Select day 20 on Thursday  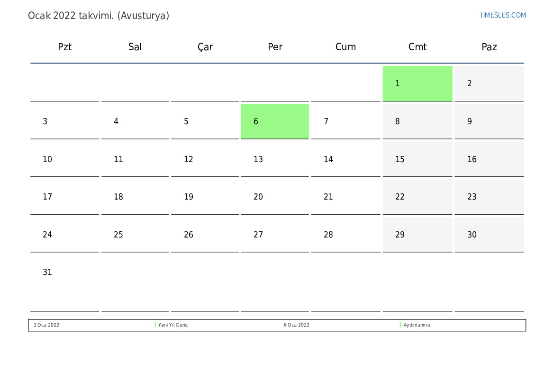click(258, 197)
